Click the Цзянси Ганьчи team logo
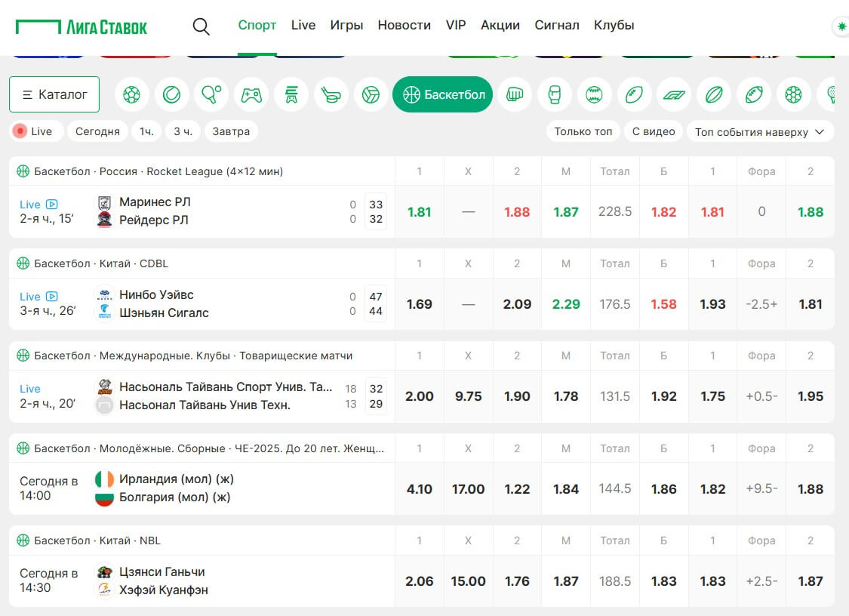Image resolution: width=849 pixels, height=616 pixels. tap(104, 571)
